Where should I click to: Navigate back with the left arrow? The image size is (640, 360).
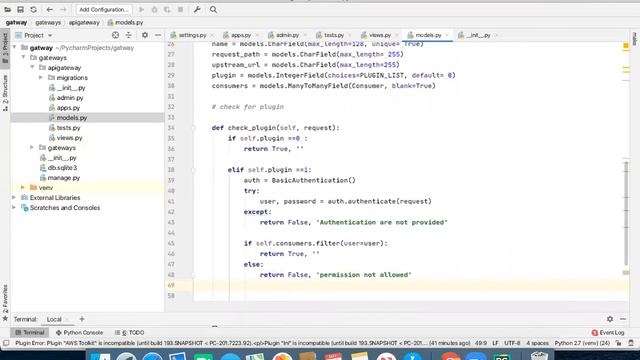click(x=49, y=9)
